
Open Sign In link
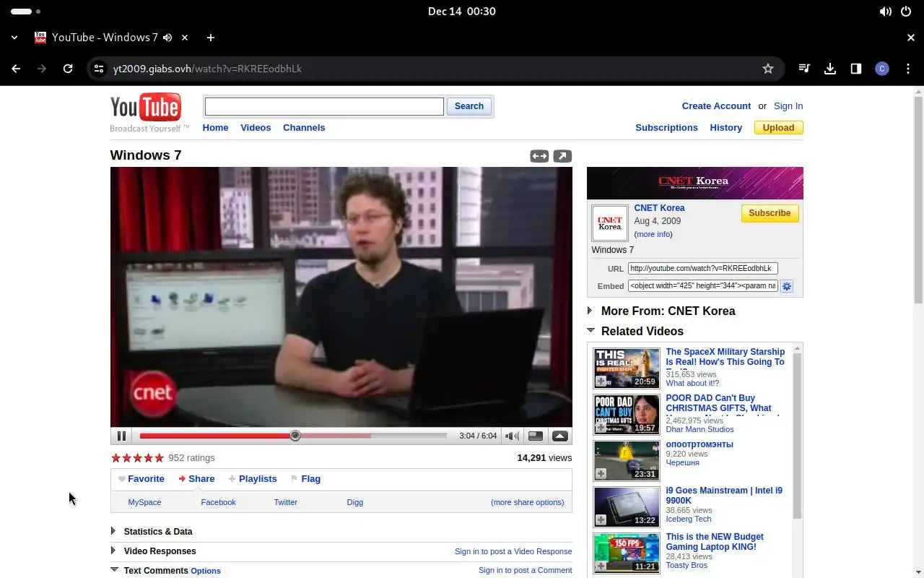tap(788, 105)
